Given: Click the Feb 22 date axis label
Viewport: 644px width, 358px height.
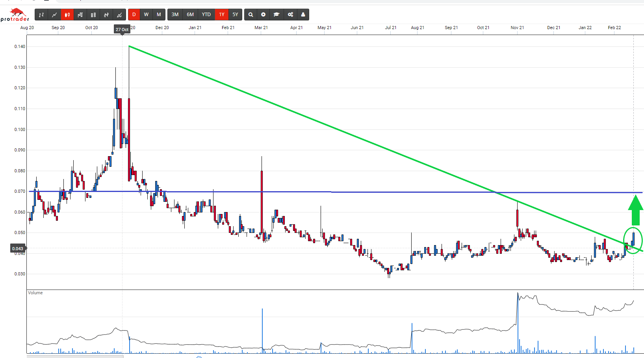Looking at the screenshot, I should point(614,28).
